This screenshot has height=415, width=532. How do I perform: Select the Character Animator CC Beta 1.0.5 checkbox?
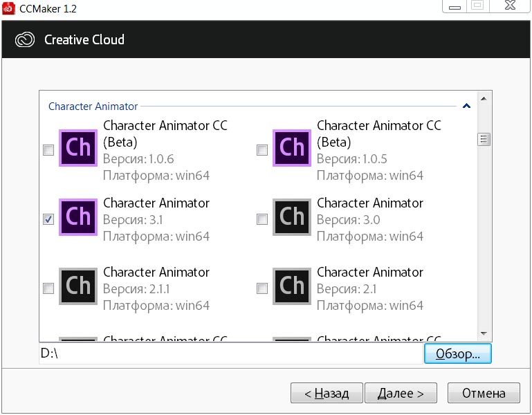click(x=262, y=150)
